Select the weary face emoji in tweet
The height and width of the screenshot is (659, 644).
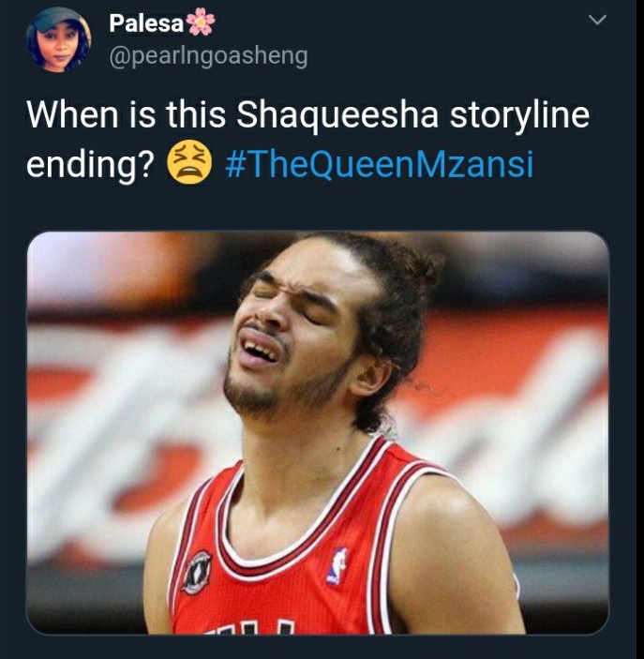pyautogui.click(x=189, y=162)
